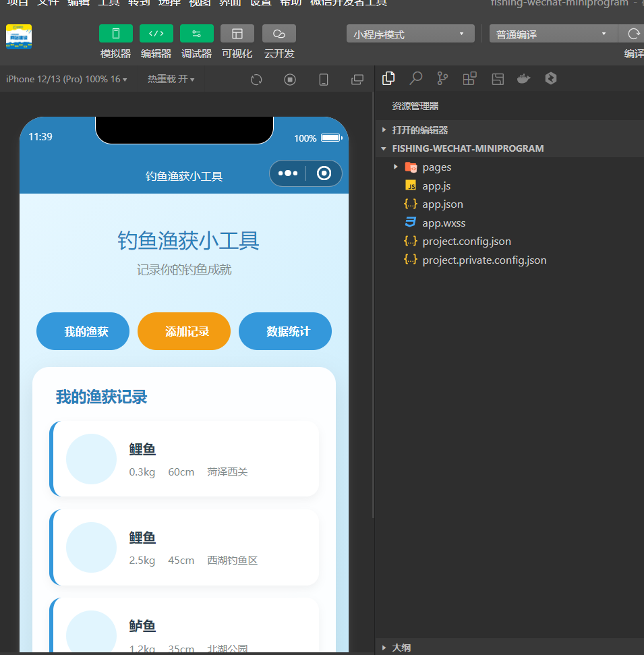
Task: Open the 界面 menu
Action: click(230, 3)
